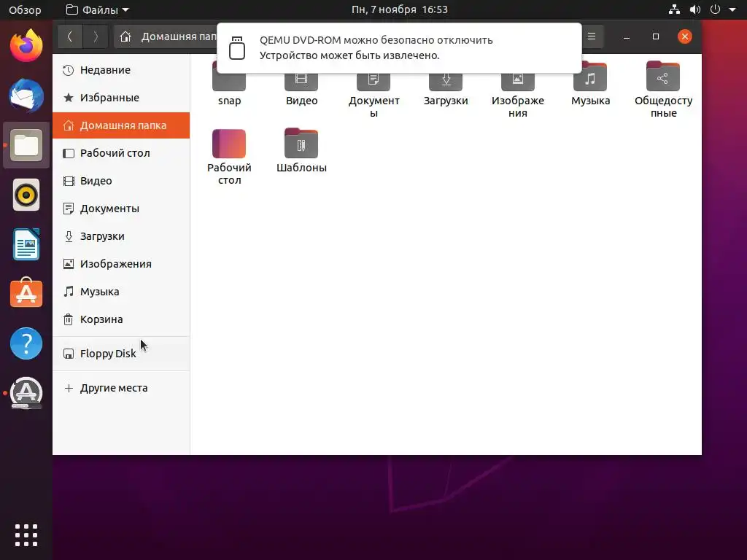Open the snap folder
Screen dimensions: 747x560
pyautogui.click(x=229, y=83)
